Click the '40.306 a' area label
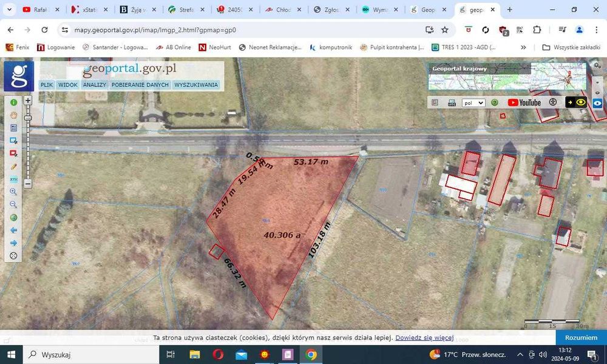The image size is (607, 364). (x=282, y=235)
